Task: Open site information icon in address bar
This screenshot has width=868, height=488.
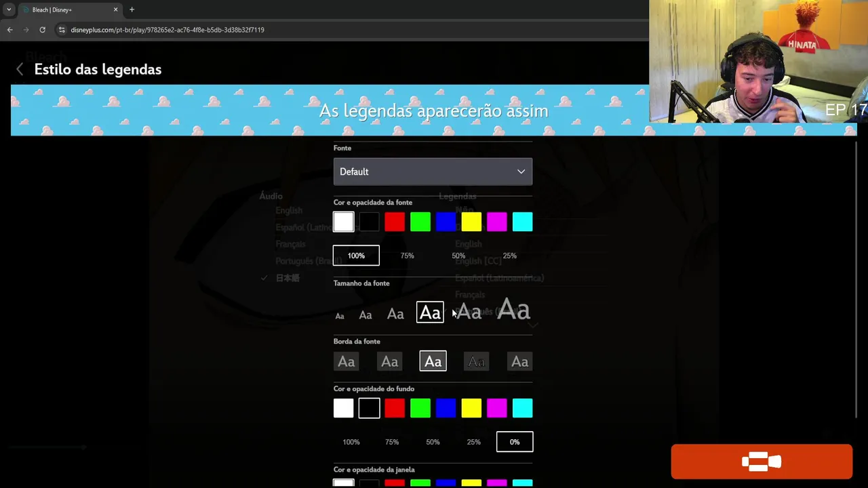Action: (62, 30)
